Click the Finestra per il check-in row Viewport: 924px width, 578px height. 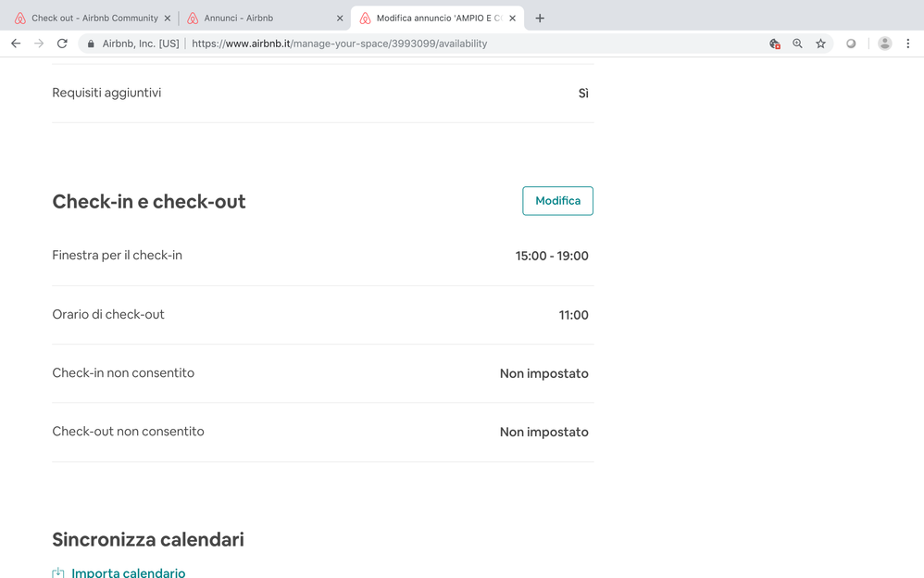click(x=322, y=256)
